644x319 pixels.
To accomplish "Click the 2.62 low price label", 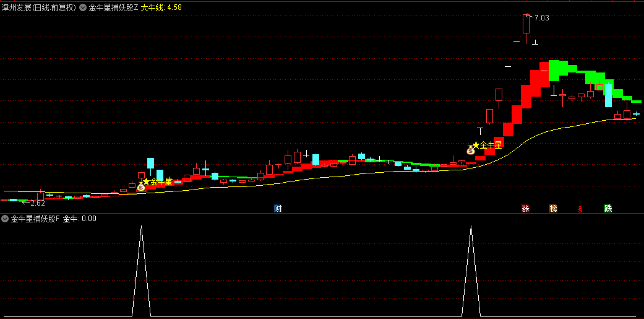I will tap(37, 203).
